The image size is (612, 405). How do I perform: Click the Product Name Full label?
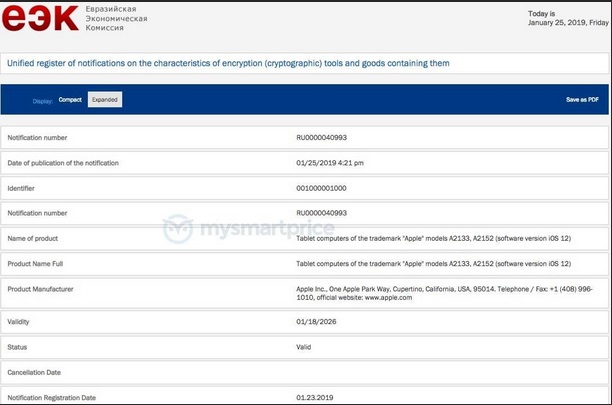point(35,263)
